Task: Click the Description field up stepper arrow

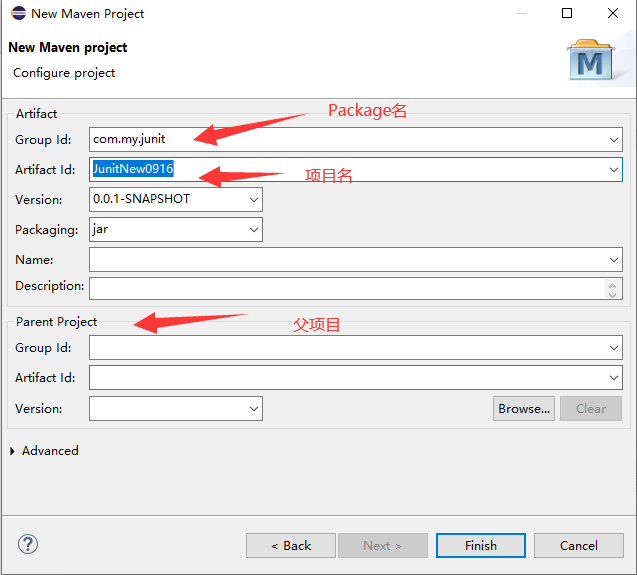Action: (x=613, y=284)
